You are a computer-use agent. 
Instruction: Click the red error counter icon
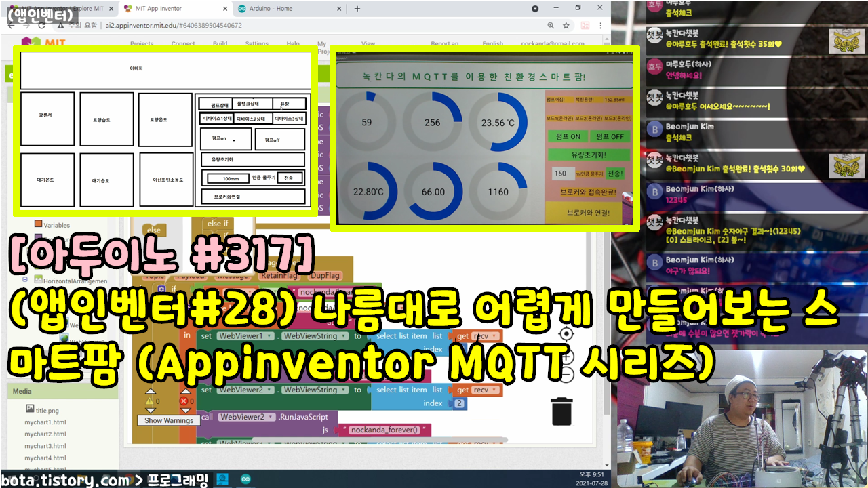182,401
